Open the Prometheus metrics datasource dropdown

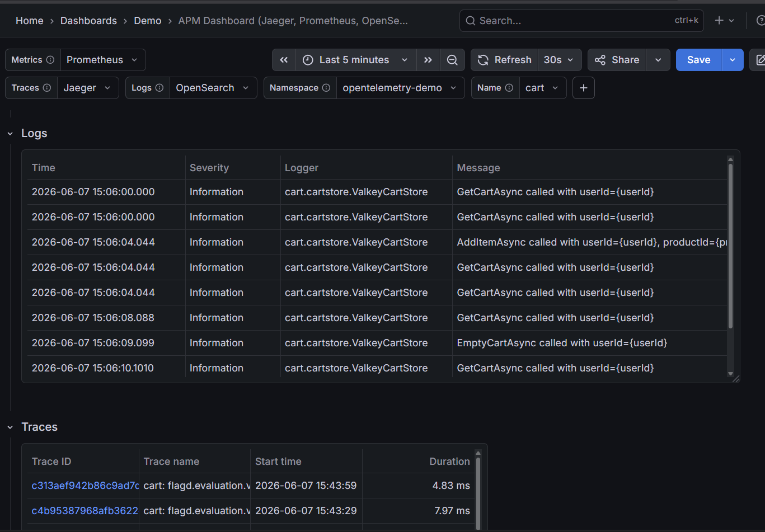click(102, 60)
